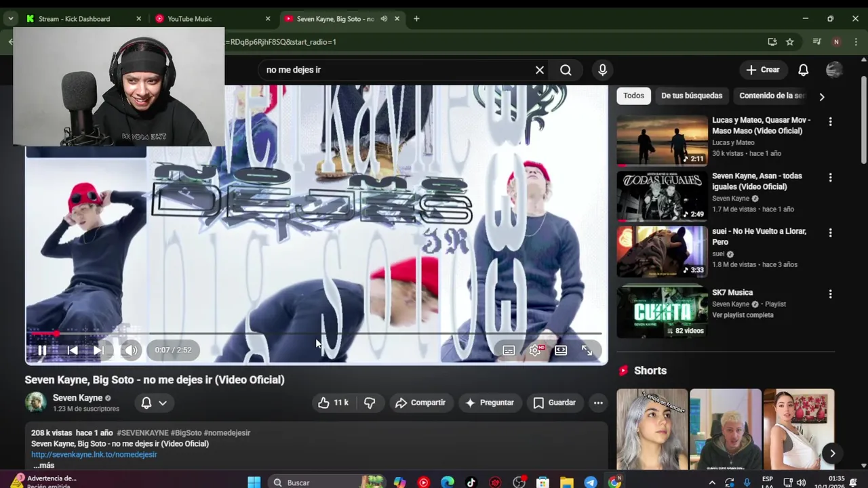Show hidden system tray icons chevron
The width and height of the screenshot is (868, 488).
tap(711, 483)
